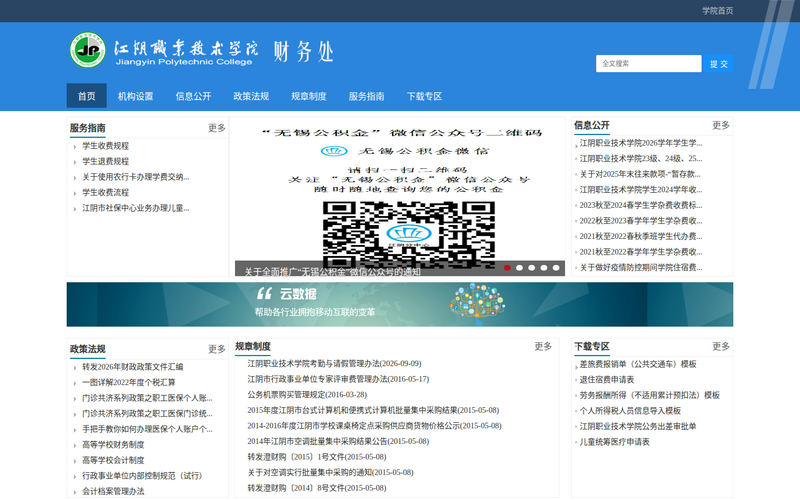Open 高等学校会计制度 link
Screen dimensions: 800x500
click(113, 461)
